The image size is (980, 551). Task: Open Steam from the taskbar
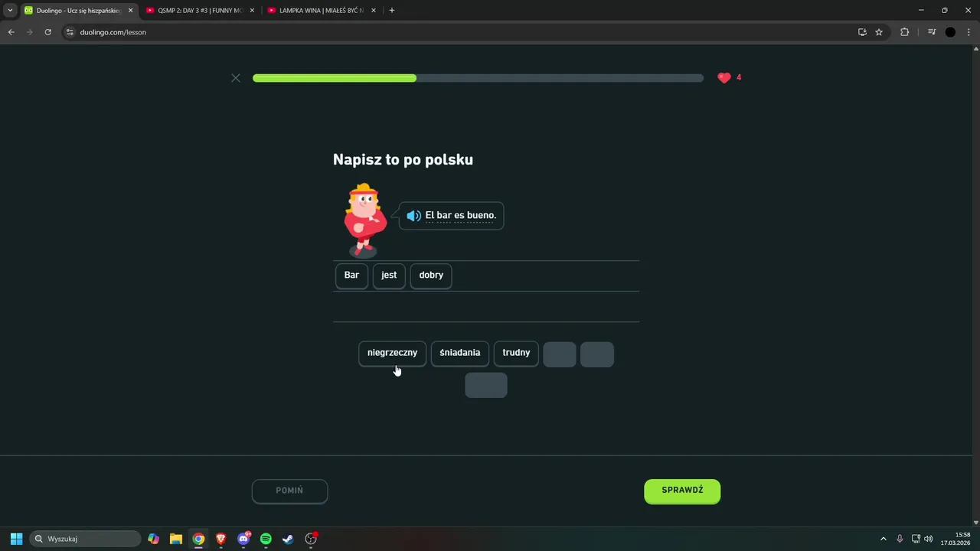click(x=288, y=539)
